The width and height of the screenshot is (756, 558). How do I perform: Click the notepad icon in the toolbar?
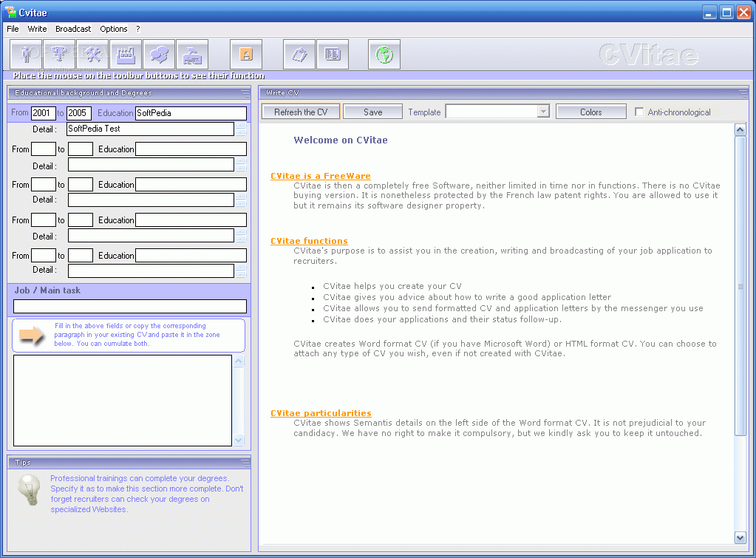[299, 55]
